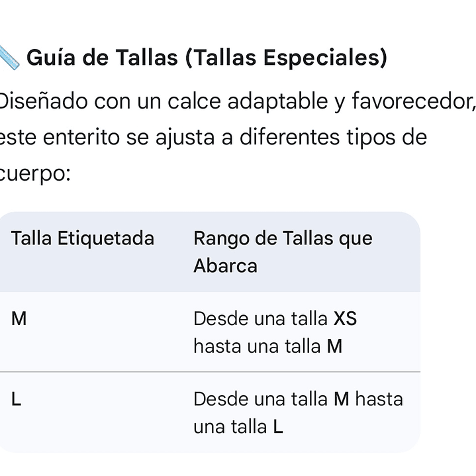Click the "Guía de Tallas" heading text
The height and width of the screenshot is (476, 476).
[103, 58]
